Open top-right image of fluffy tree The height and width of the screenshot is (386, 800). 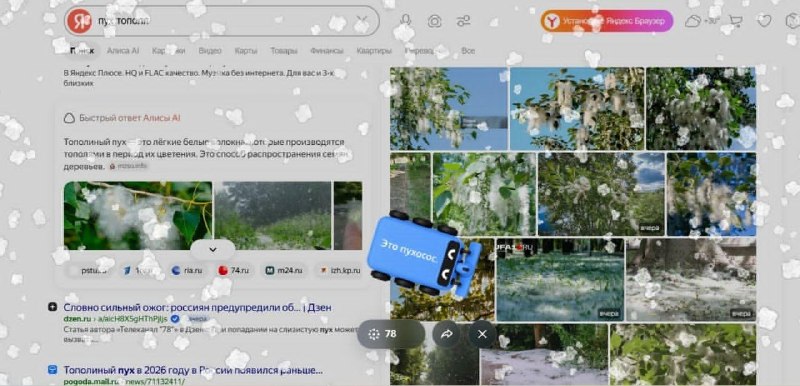[x=701, y=109]
